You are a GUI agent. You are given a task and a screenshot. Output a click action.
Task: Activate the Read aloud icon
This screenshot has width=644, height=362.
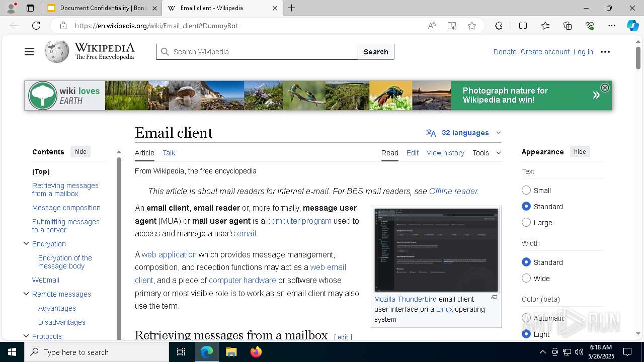click(432, 26)
